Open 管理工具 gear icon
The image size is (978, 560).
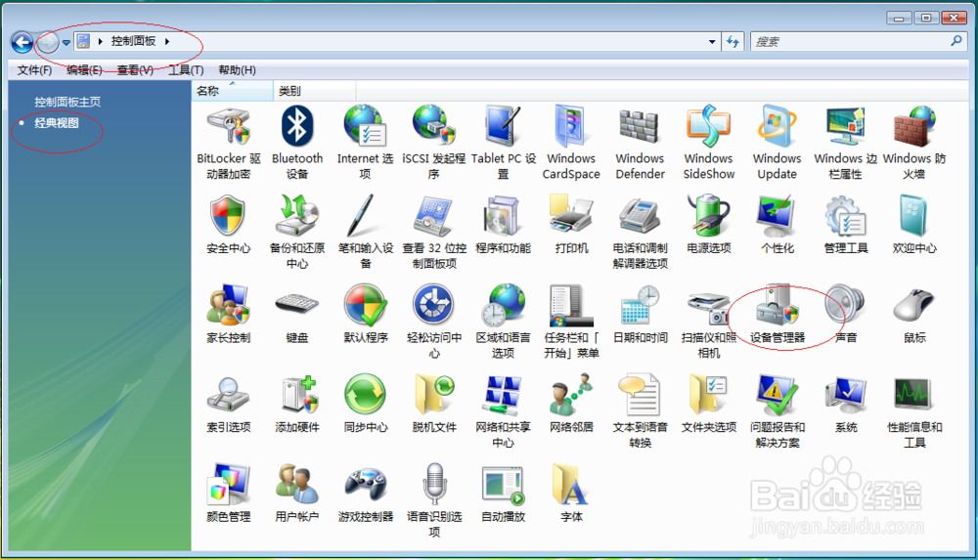pos(846,216)
